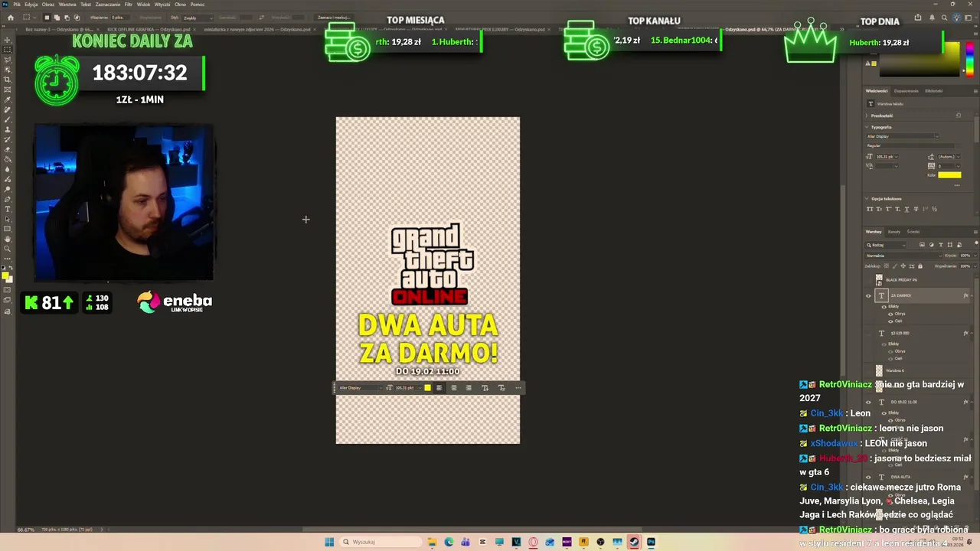Hide the ZA DARMO! text layer
The image size is (980, 551).
tap(868, 295)
